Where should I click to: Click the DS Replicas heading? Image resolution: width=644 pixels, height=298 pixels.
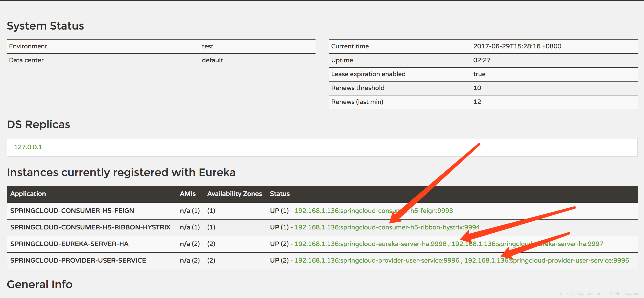(38, 124)
